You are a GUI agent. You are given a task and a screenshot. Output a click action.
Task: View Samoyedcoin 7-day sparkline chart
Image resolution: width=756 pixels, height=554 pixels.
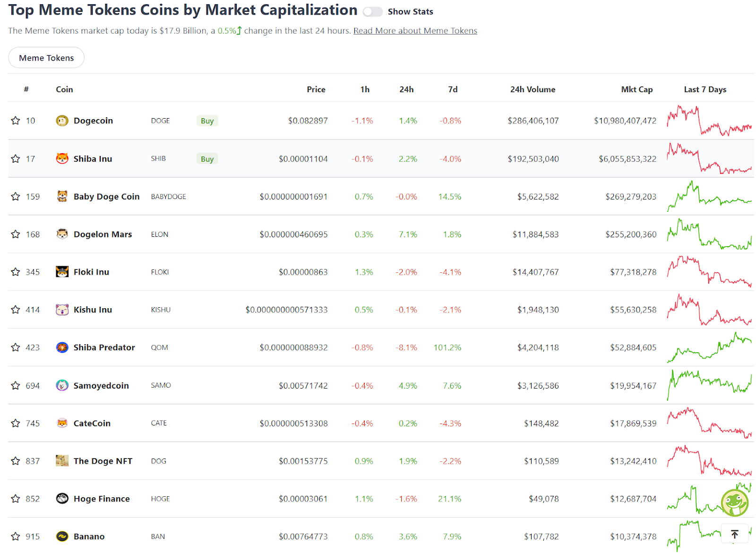709,386
